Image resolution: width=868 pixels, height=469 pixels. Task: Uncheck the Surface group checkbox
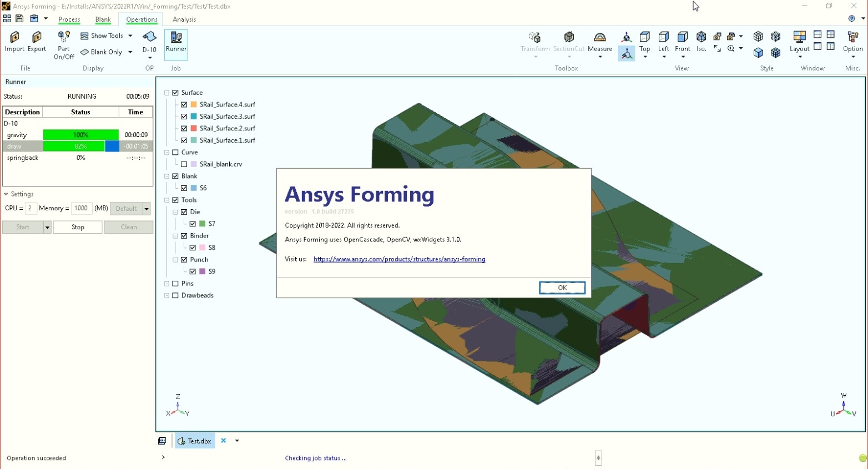pos(175,93)
